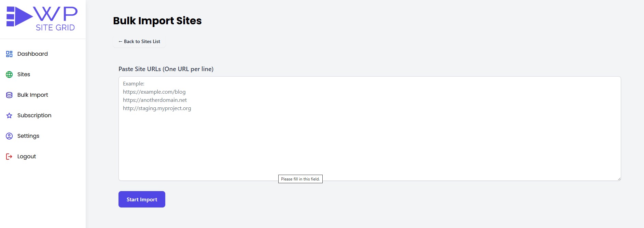Image resolution: width=644 pixels, height=228 pixels.
Task: Click Logout in the sidebar
Action: tap(26, 156)
